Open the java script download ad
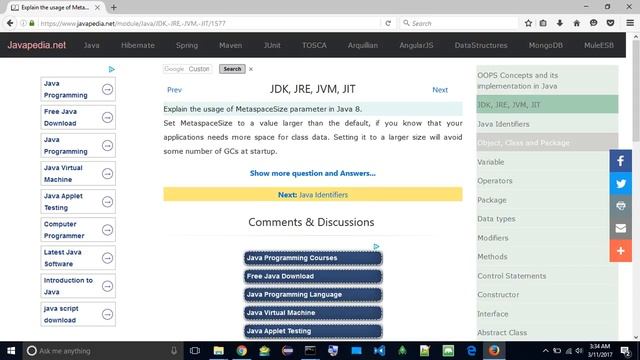This screenshot has height=360, width=640. pos(78,314)
